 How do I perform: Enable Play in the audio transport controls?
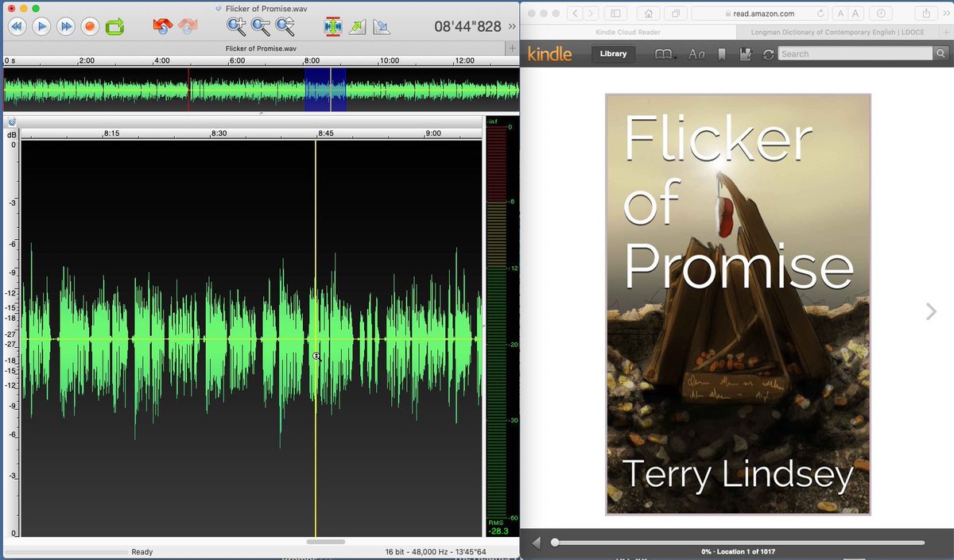coord(39,25)
